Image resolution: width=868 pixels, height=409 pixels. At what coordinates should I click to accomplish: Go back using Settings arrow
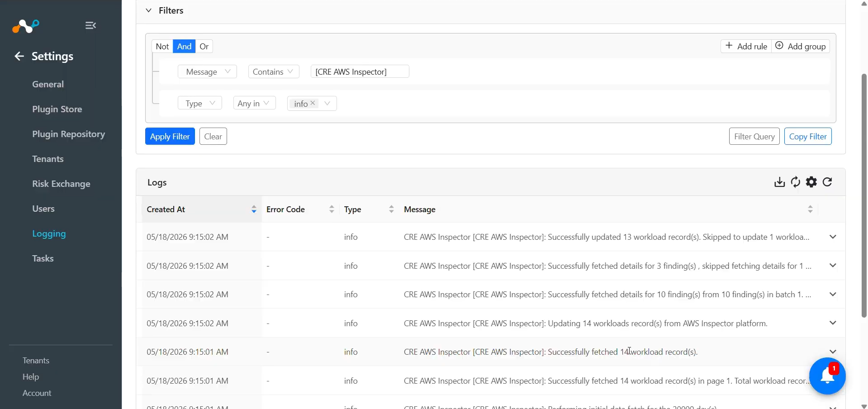[x=19, y=56]
